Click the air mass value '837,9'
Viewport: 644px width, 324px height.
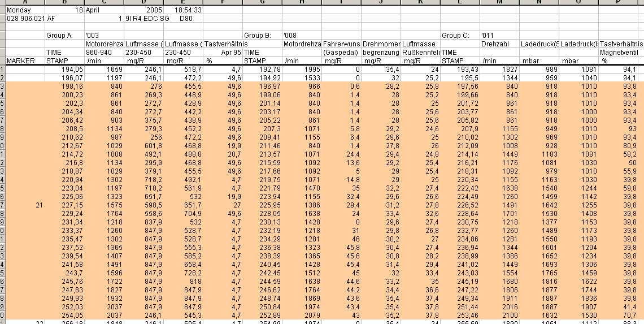coord(143,222)
